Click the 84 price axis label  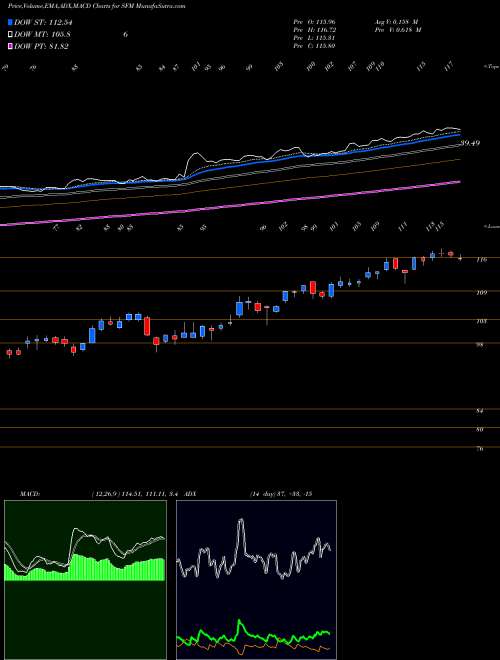[480, 410]
